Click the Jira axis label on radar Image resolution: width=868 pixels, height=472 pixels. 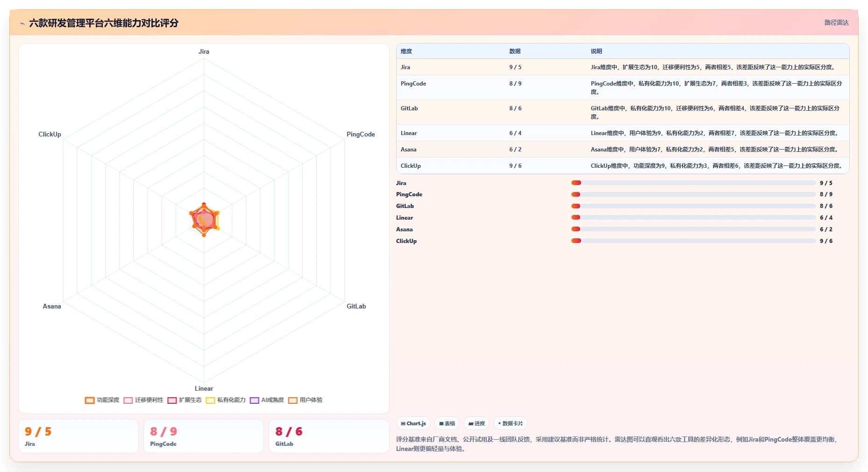point(204,52)
